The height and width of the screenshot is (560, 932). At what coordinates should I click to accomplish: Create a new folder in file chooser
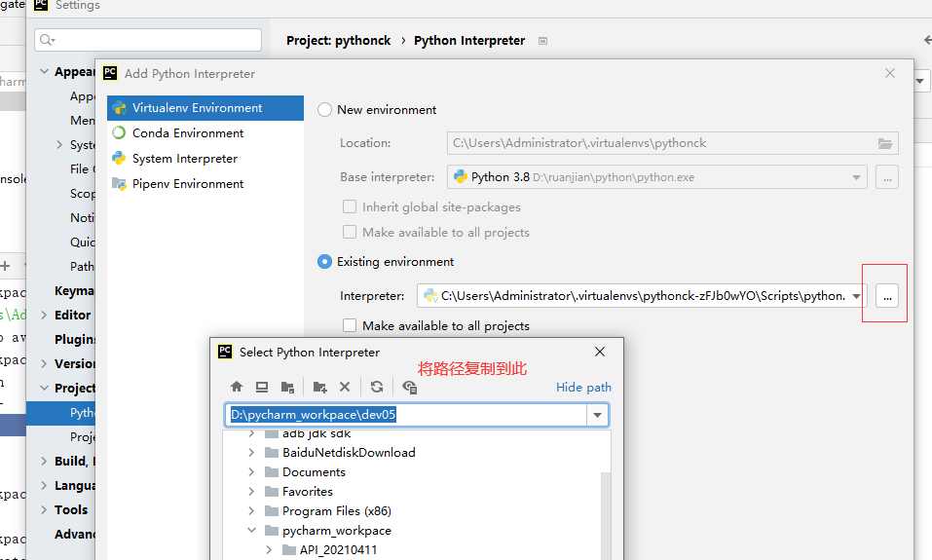tap(319, 387)
